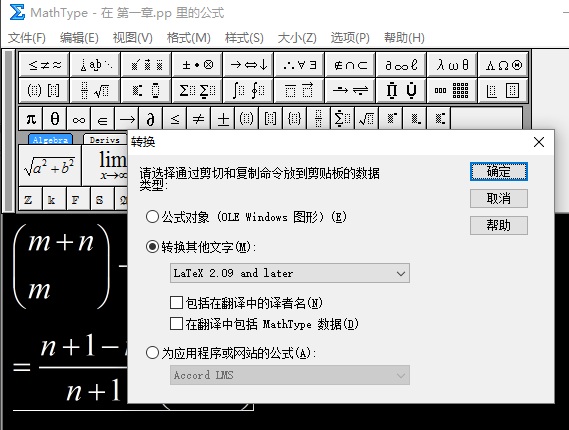Insert the not-equal sign from small bar
569x430 pixels.
click(x=198, y=119)
